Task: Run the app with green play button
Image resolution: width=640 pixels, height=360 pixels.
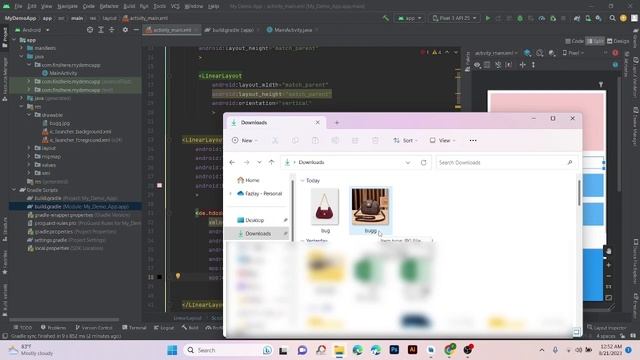Action: pyautogui.click(x=488, y=18)
